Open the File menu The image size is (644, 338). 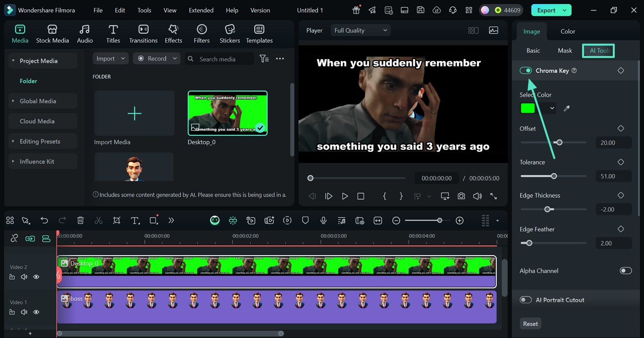point(98,10)
